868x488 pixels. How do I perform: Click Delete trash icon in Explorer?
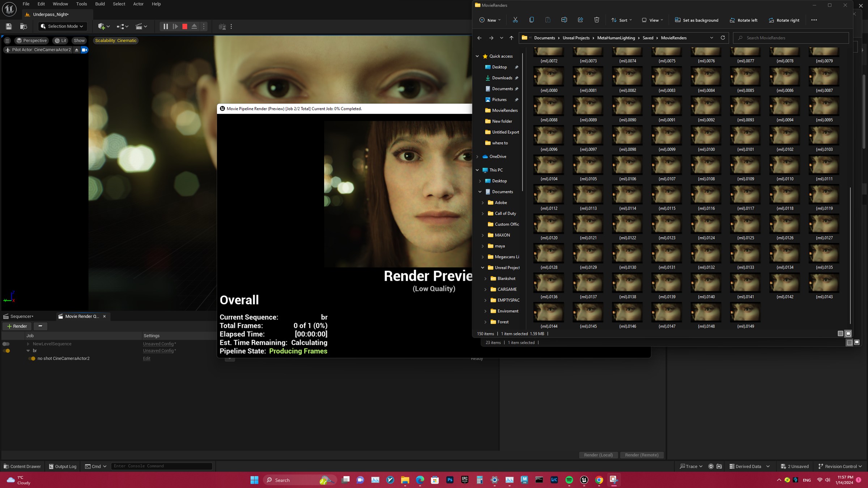pyautogui.click(x=597, y=20)
